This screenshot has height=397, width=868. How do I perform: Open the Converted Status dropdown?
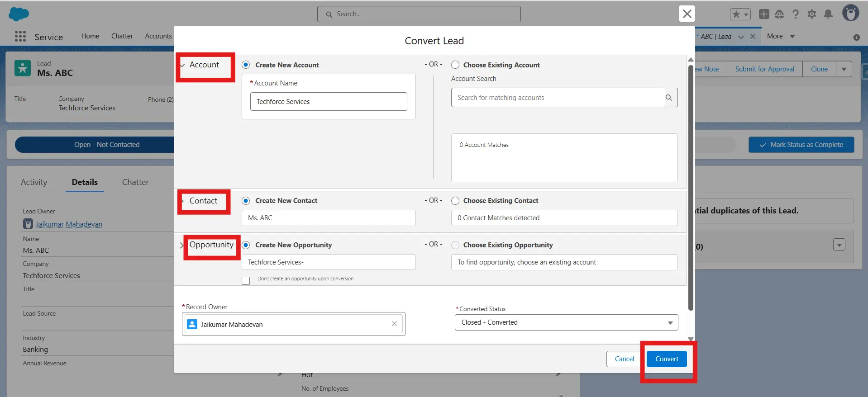coord(566,322)
